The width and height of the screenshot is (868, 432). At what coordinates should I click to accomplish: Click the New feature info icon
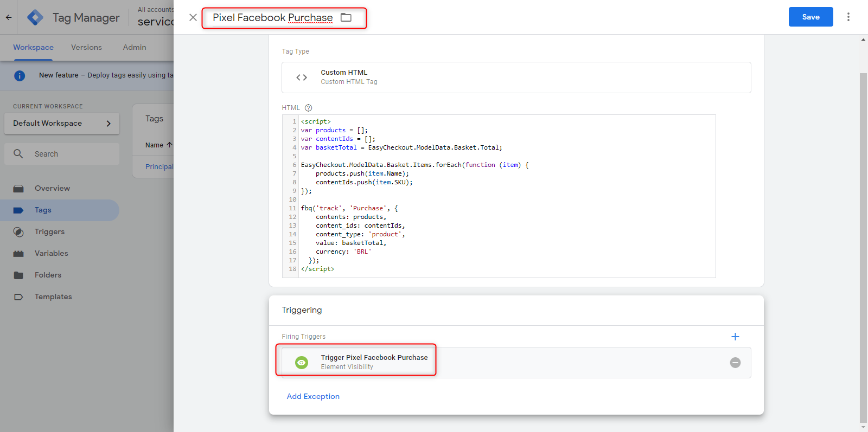coord(20,75)
